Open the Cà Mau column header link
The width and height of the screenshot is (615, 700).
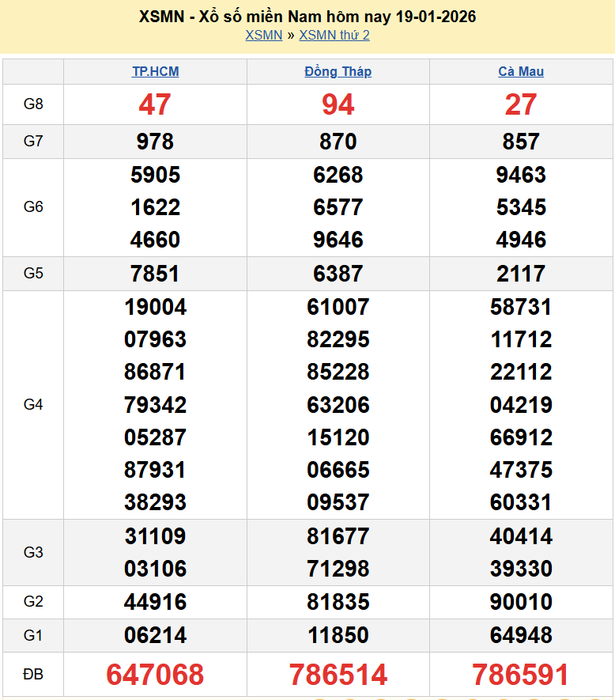tap(521, 71)
